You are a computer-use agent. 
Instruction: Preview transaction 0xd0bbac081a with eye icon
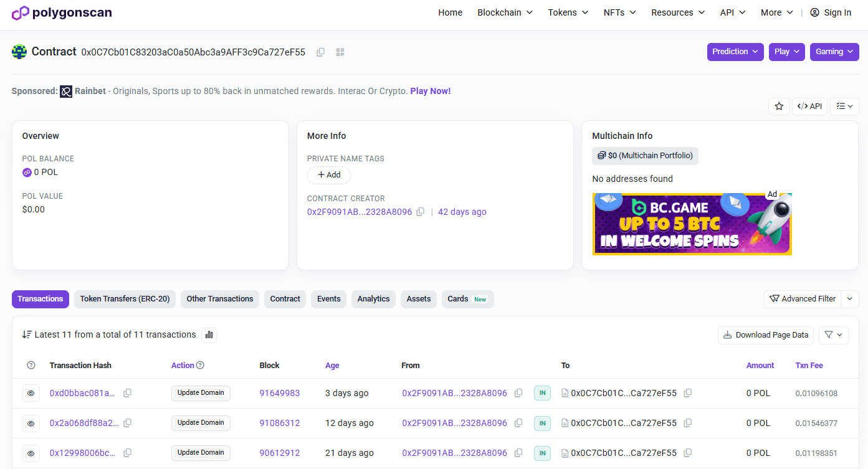pyautogui.click(x=31, y=393)
